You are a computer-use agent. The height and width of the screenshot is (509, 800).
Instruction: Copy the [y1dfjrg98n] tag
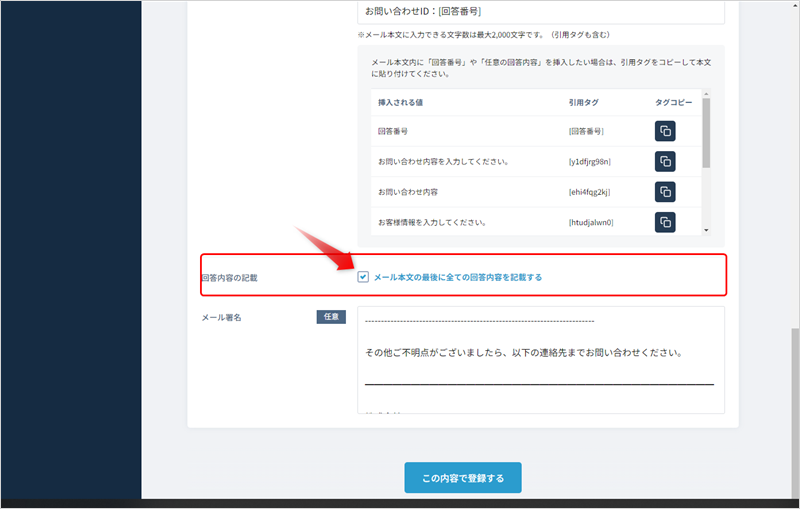tap(665, 162)
